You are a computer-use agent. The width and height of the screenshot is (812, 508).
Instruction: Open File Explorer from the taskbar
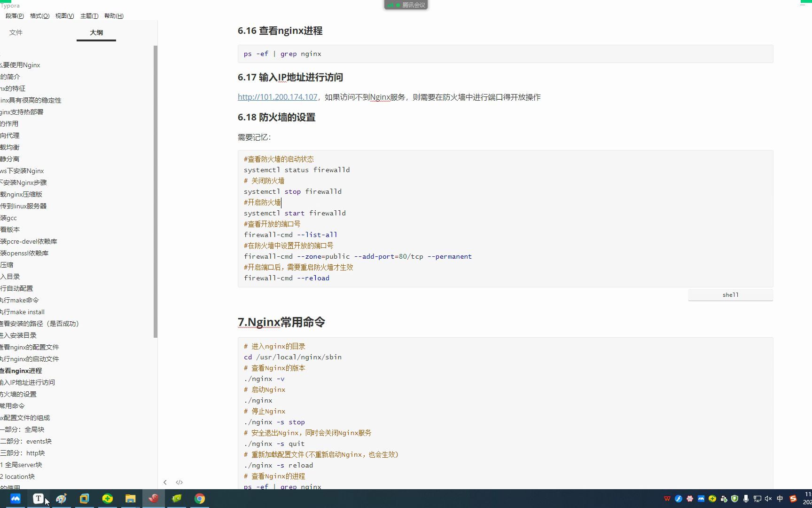coord(130,499)
